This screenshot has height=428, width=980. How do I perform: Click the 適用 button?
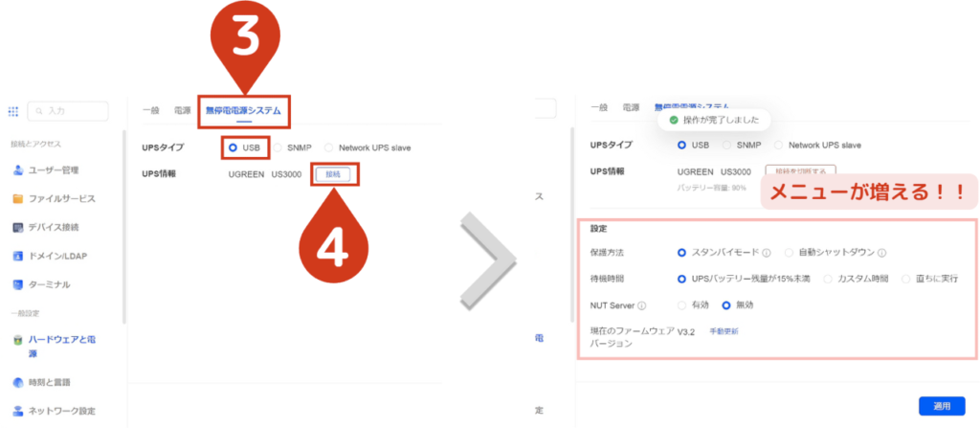942,406
